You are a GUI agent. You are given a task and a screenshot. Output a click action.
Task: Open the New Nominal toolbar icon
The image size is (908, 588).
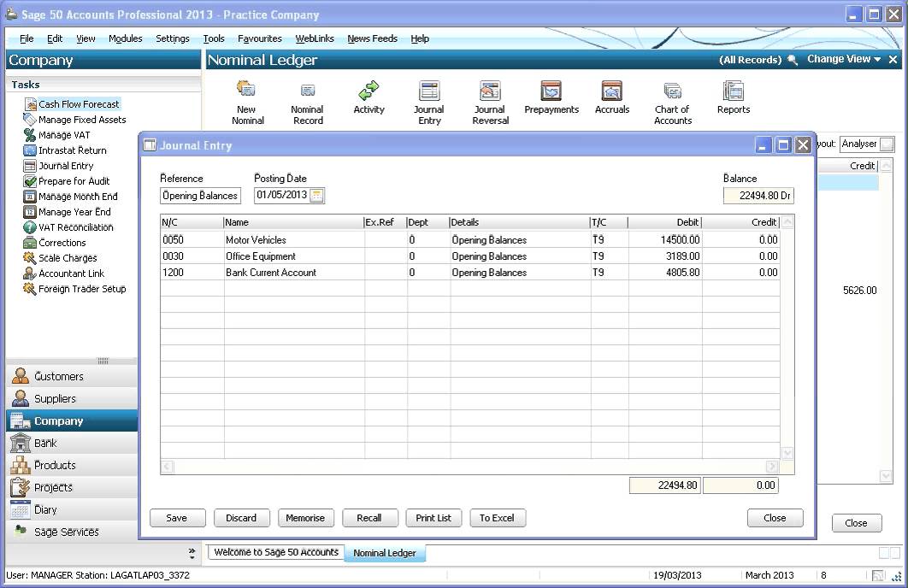247,103
